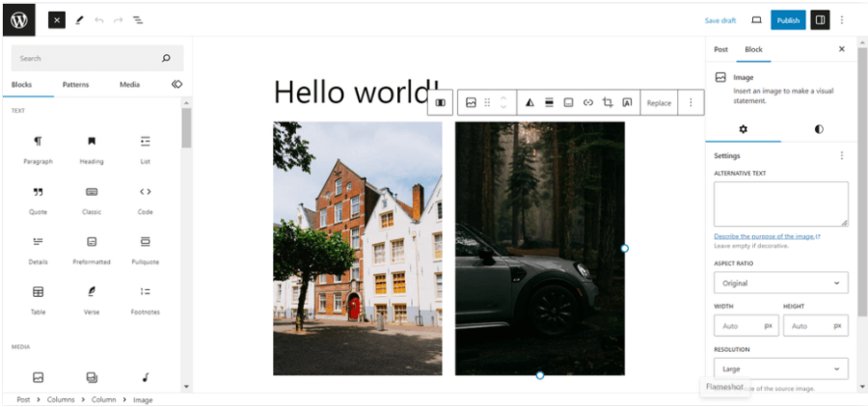Screen dimensions: 868x407
Task: Select the Tools pencil icon
Action: [79, 20]
